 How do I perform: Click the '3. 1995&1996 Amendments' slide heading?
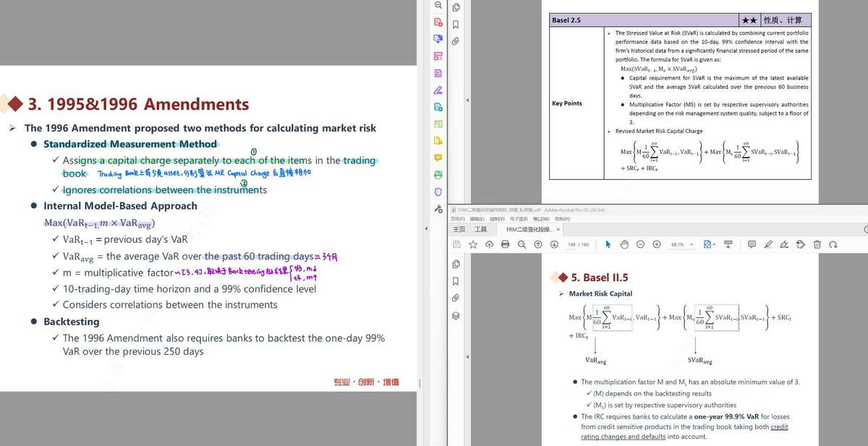coord(138,105)
